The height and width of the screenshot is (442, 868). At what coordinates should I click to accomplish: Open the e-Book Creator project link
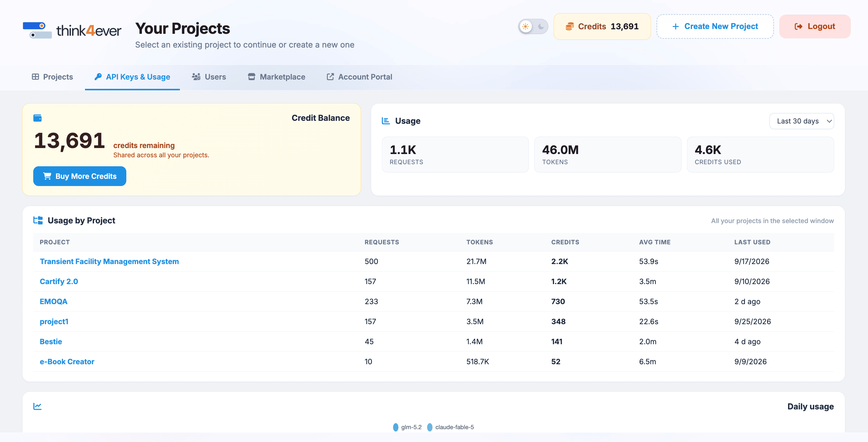point(67,362)
